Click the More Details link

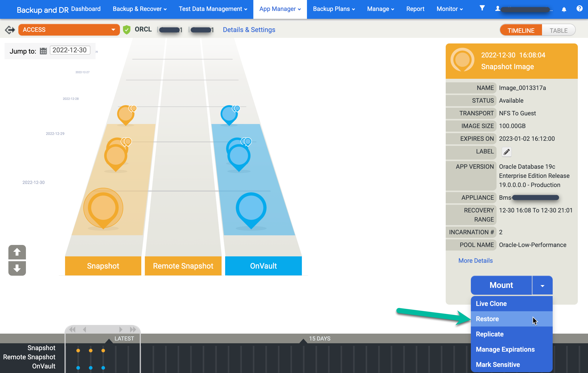(x=475, y=260)
